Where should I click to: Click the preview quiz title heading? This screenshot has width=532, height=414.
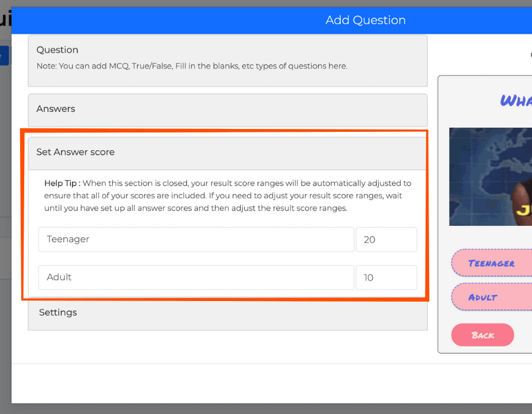[x=516, y=101]
